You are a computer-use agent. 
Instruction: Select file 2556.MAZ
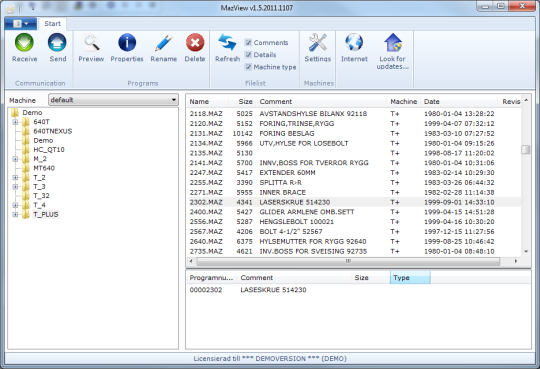354,222
